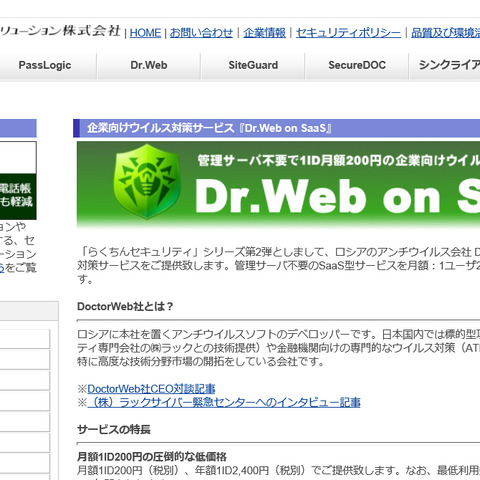Open the 企業情報 page link

(x=264, y=33)
